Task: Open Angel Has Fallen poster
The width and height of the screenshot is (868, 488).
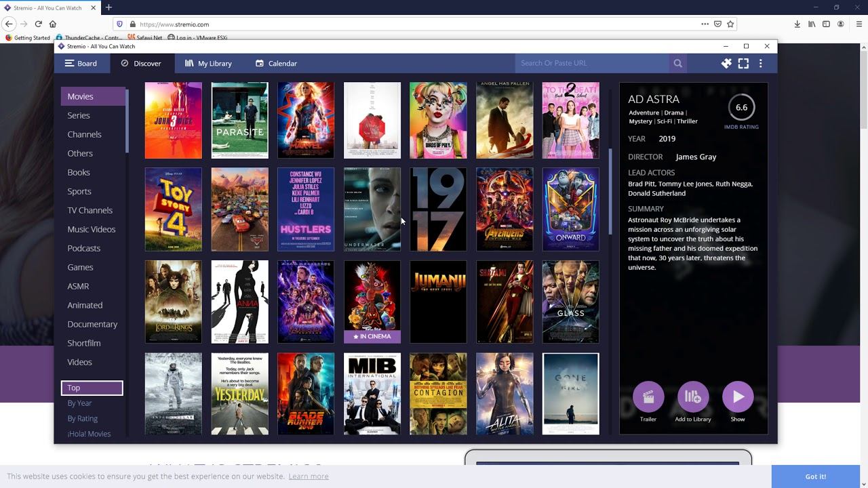Action: click(x=505, y=120)
